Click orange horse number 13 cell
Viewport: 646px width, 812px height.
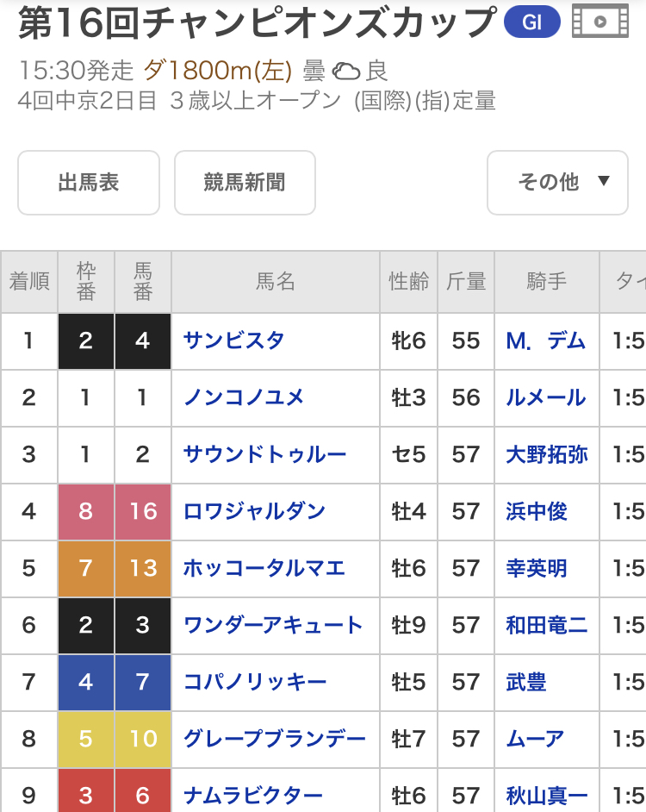pos(143,568)
